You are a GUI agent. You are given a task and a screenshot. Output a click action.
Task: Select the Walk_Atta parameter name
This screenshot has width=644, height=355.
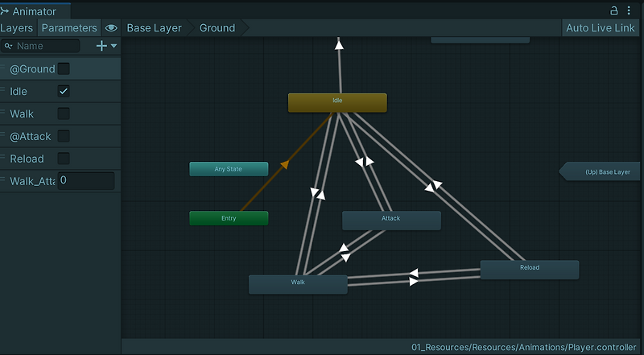32,181
